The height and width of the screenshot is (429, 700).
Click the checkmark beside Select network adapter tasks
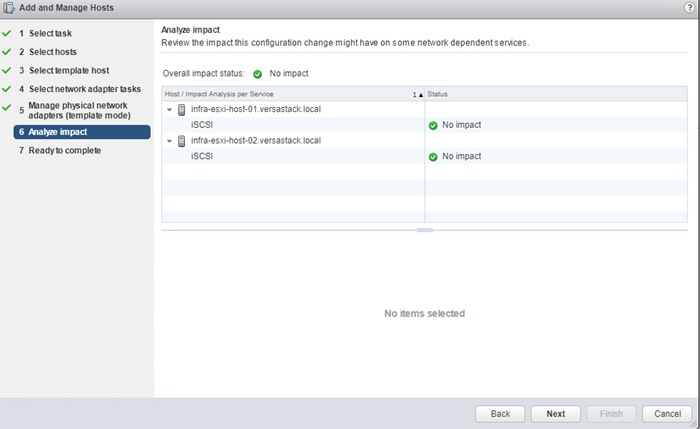[7, 89]
